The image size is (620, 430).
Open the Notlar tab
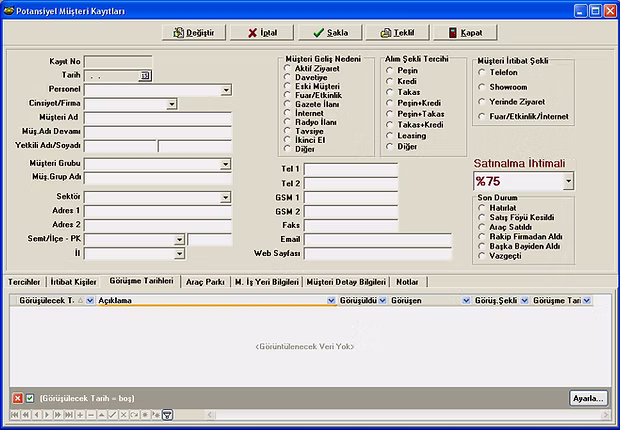[x=407, y=282]
